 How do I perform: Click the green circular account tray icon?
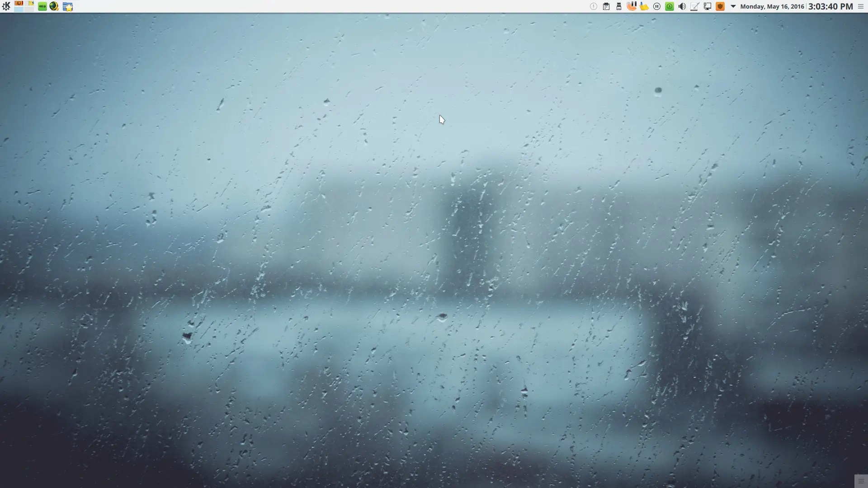(669, 6)
